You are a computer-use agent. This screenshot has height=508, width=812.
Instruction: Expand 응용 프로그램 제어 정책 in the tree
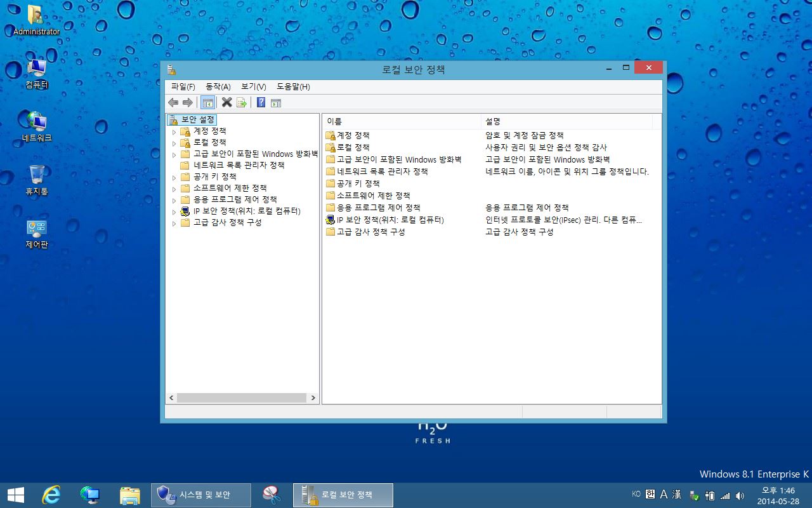click(174, 201)
